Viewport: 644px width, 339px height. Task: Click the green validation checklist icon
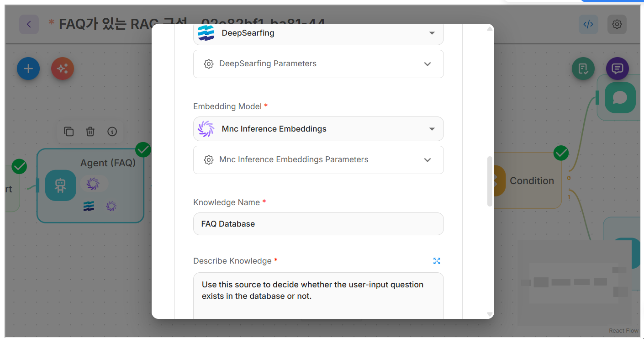pyautogui.click(x=583, y=69)
